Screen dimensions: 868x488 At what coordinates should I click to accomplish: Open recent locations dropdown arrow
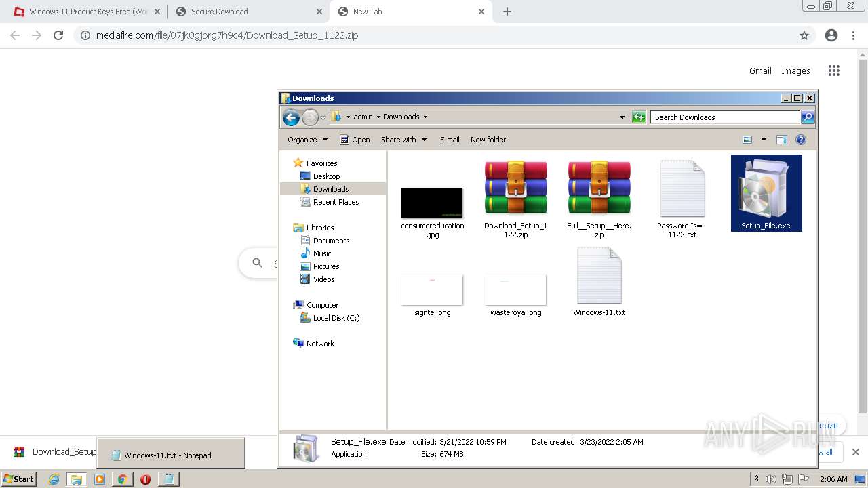[323, 117]
